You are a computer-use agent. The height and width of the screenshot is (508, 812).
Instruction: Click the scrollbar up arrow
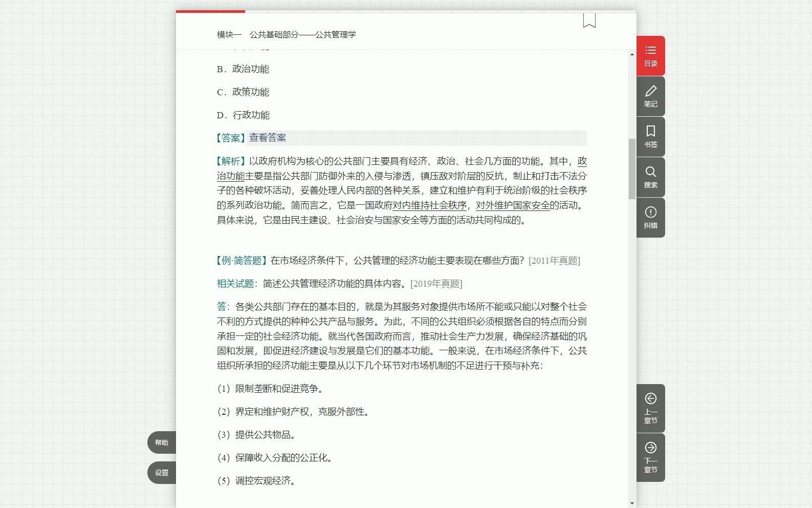(632, 54)
